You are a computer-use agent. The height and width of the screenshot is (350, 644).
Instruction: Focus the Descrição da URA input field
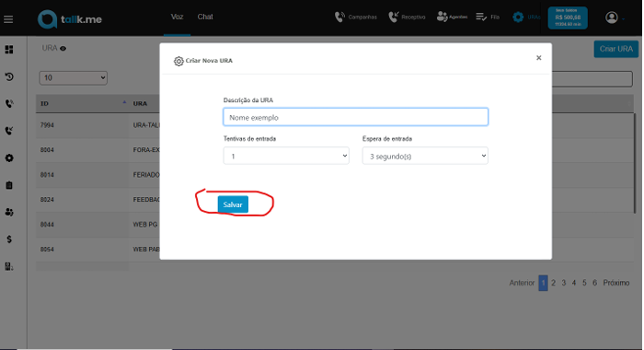click(356, 117)
